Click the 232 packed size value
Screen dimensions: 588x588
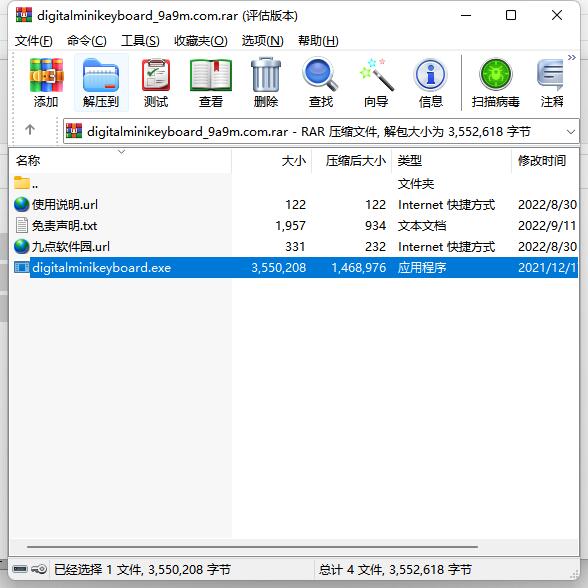click(375, 246)
